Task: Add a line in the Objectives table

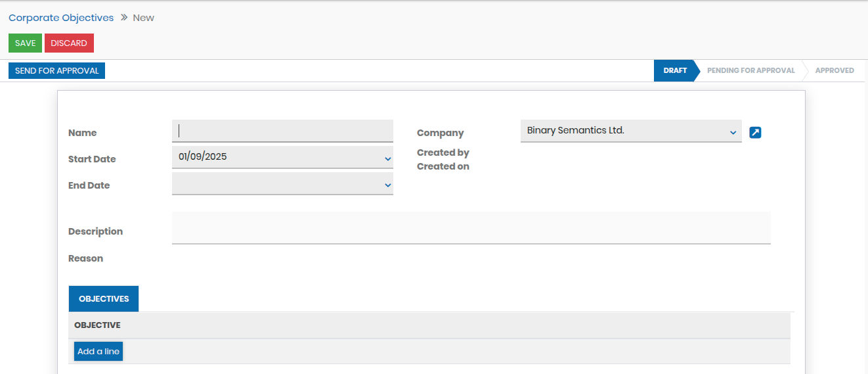Action: tap(98, 352)
